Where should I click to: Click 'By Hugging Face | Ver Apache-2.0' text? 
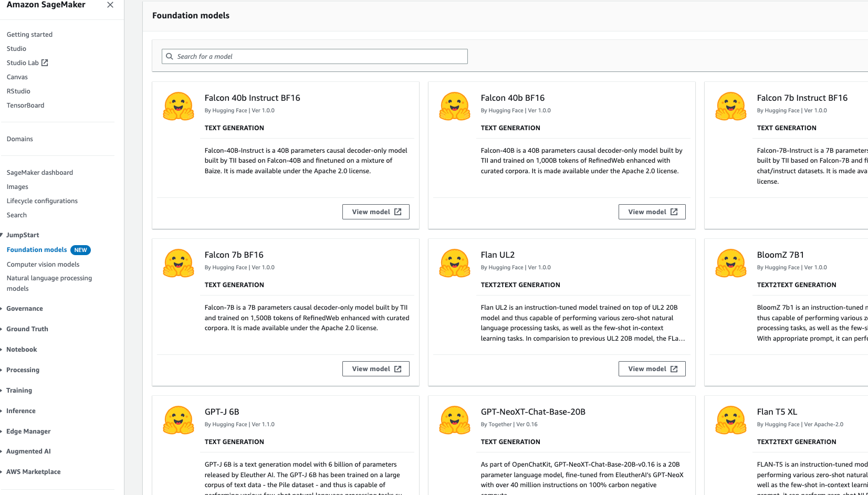tap(800, 425)
